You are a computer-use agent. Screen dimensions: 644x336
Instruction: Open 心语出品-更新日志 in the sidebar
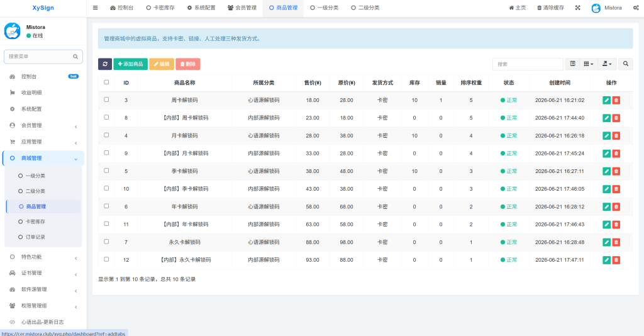[43, 322]
